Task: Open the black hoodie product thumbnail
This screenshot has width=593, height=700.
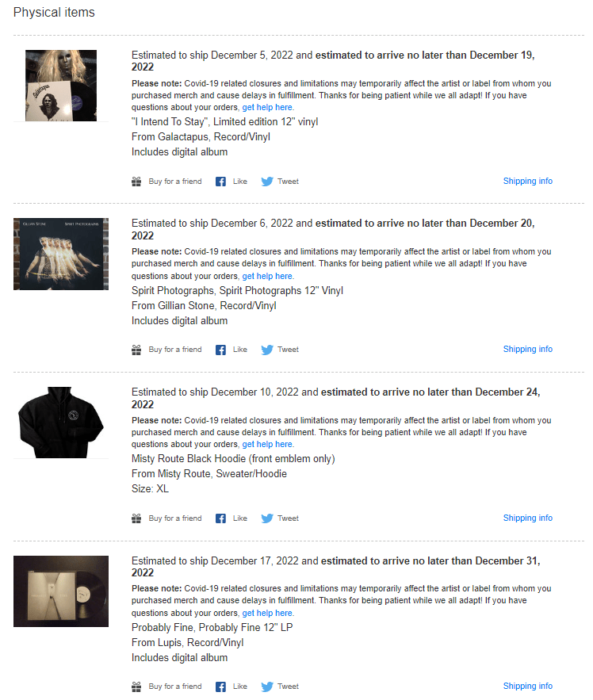Action: [x=61, y=423]
